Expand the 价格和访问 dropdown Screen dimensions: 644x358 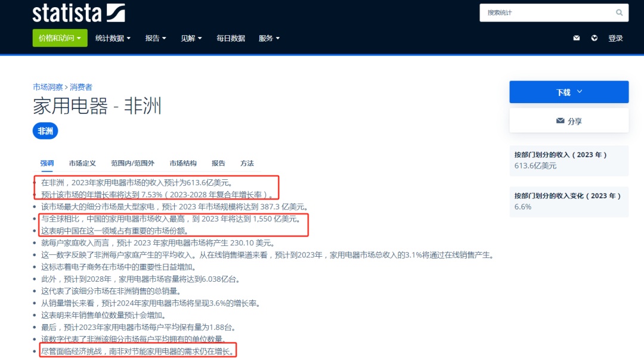point(60,38)
